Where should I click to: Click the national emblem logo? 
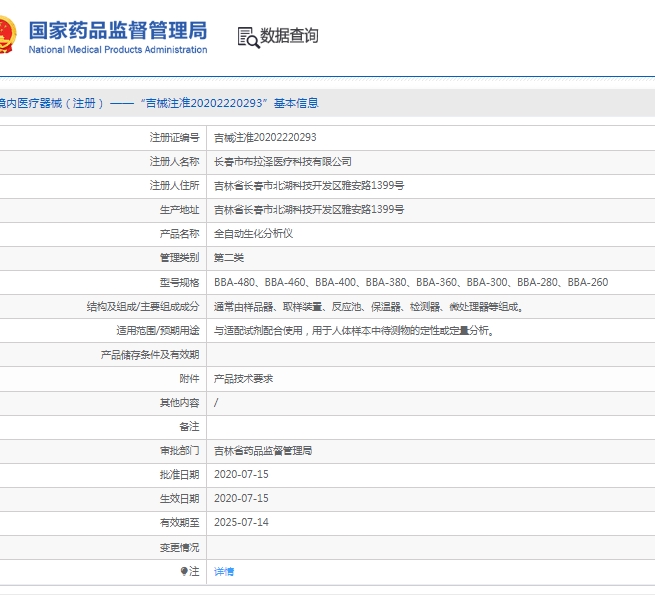pyautogui.click(x=8, y=35)
